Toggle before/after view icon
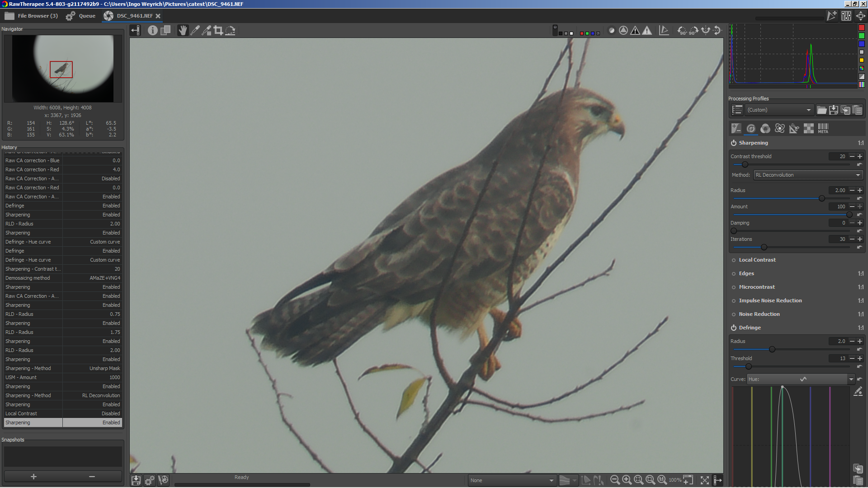The width and height of the screenshot is (868, 488). pyautogui.click(x=165, y=30)
